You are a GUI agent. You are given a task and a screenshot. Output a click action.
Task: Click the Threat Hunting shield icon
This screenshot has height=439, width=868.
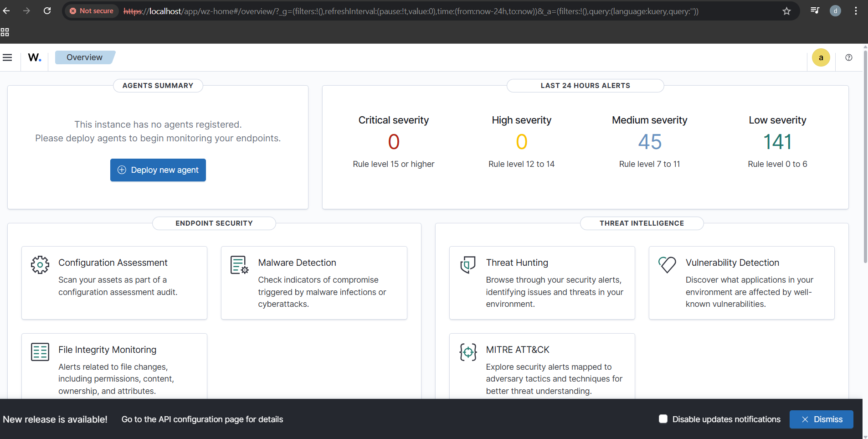click(467, 264)
